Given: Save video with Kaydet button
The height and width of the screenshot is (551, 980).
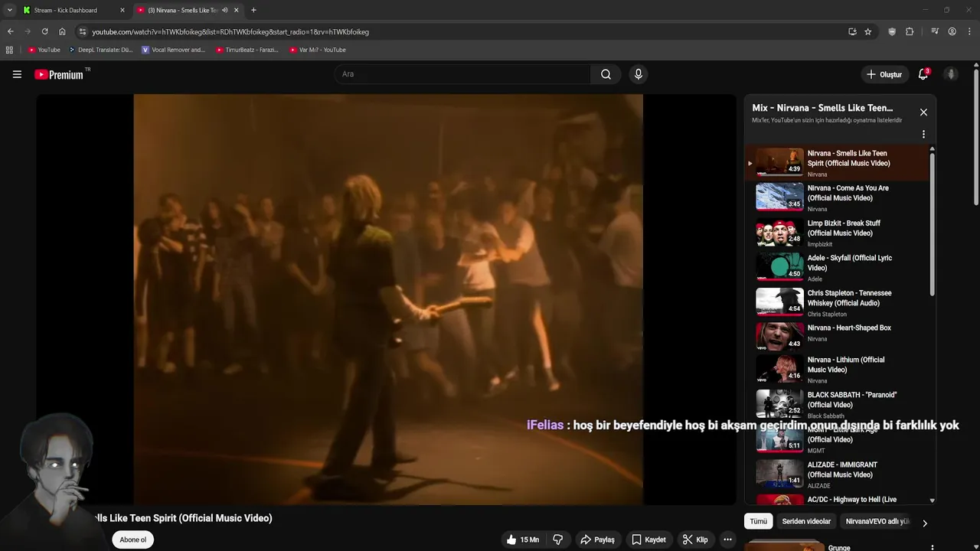Looking at the screenshot, I should 648,540.
